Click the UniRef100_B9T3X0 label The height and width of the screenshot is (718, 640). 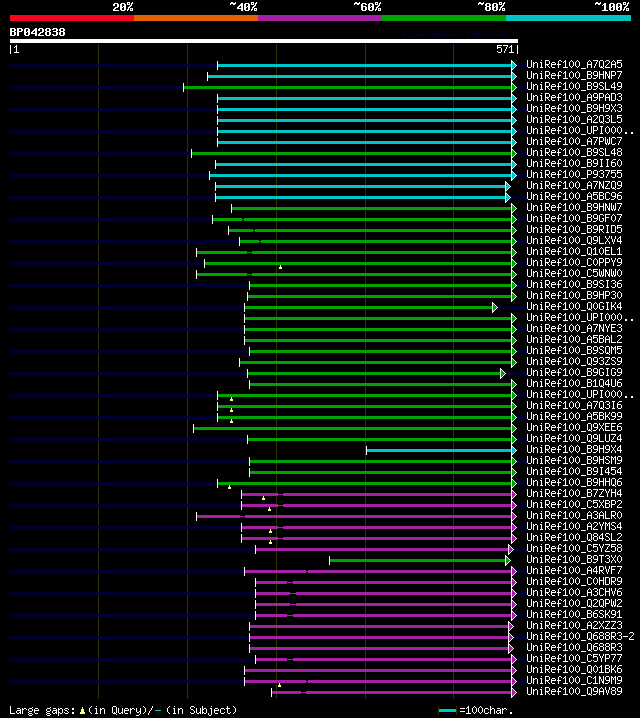(x=574, y=559)
